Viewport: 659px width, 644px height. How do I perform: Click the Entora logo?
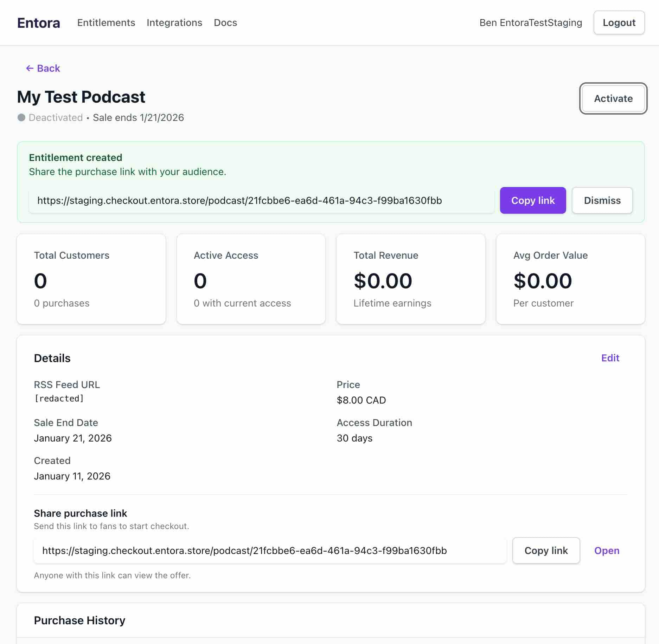click(x=38, y=22)
